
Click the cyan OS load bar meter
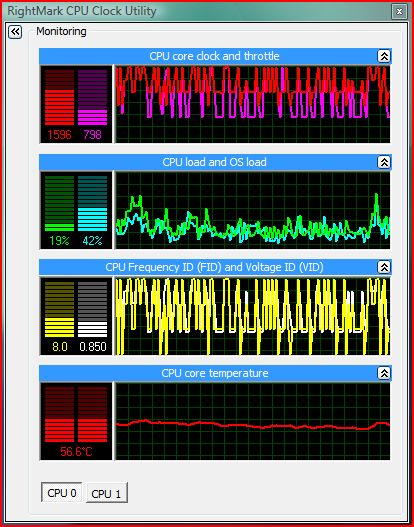[x=92, y=203]
